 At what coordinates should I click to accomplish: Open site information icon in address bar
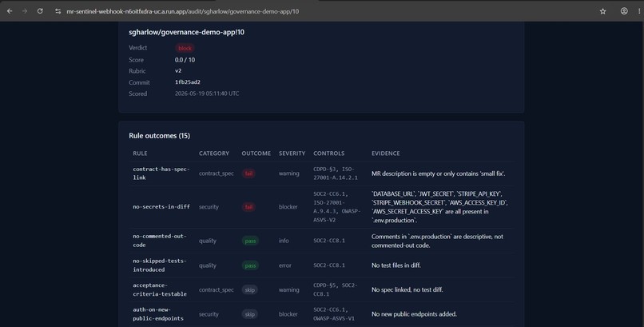58,11
